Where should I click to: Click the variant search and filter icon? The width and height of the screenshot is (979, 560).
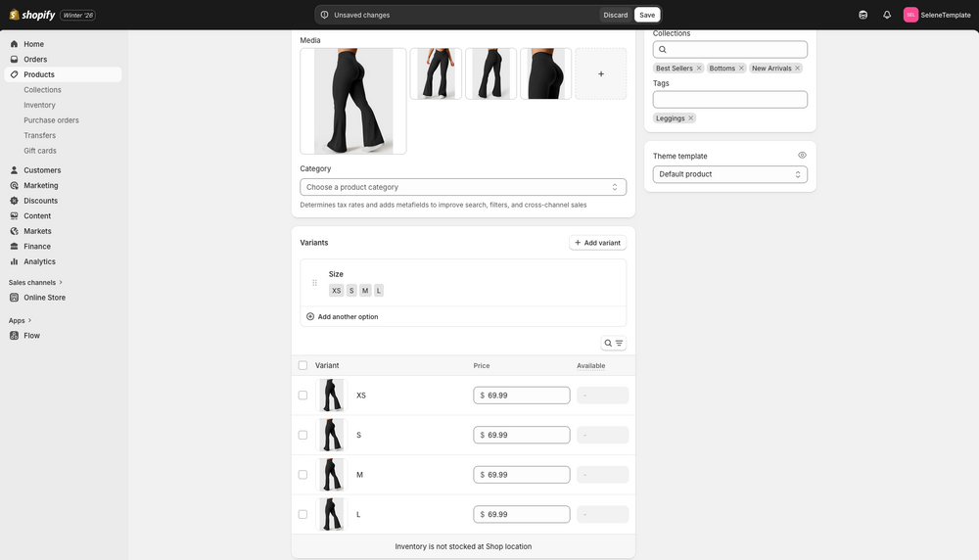614,344
